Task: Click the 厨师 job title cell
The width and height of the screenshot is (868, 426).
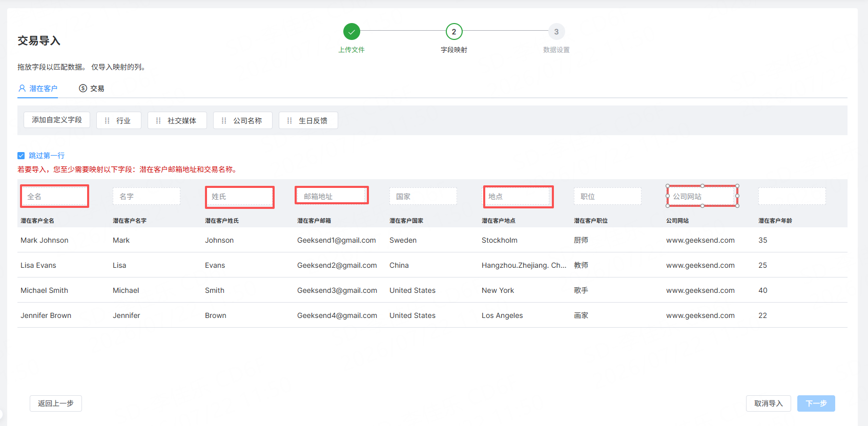Action: click(x=581, y=240)
